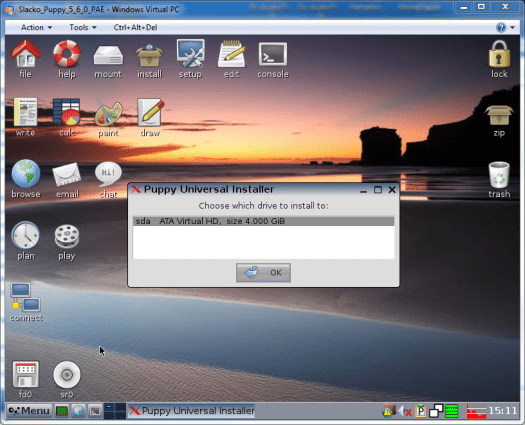Minimize the Puppy Universal Installer dialog
This screenshot has width=525, height=425.
[x=363, y=190]
